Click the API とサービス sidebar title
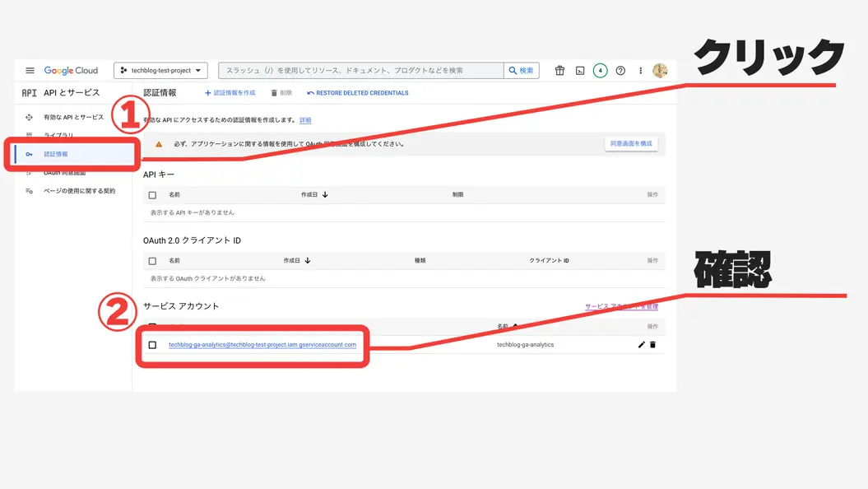The height and width of the screenshot is (489, 868). [72, 92]
